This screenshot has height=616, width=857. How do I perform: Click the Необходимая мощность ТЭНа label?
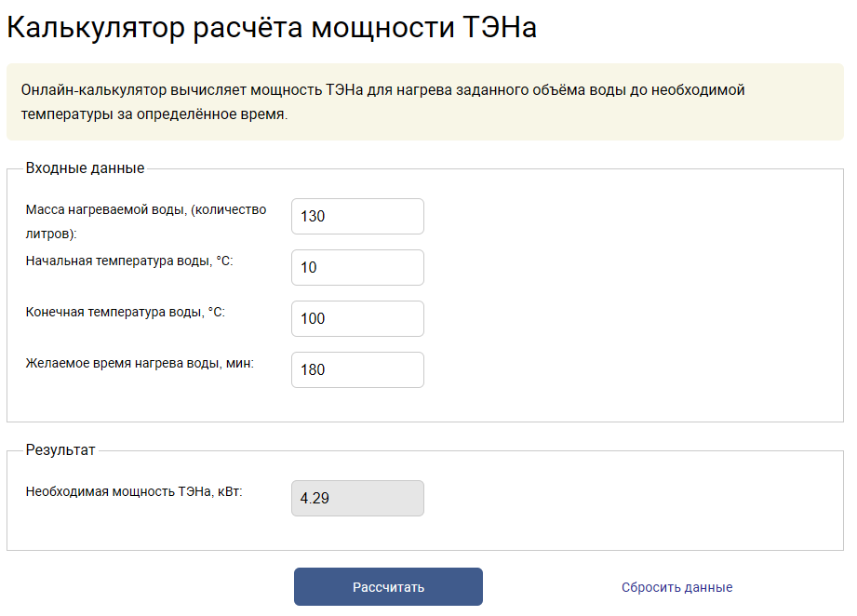(134, 491)
